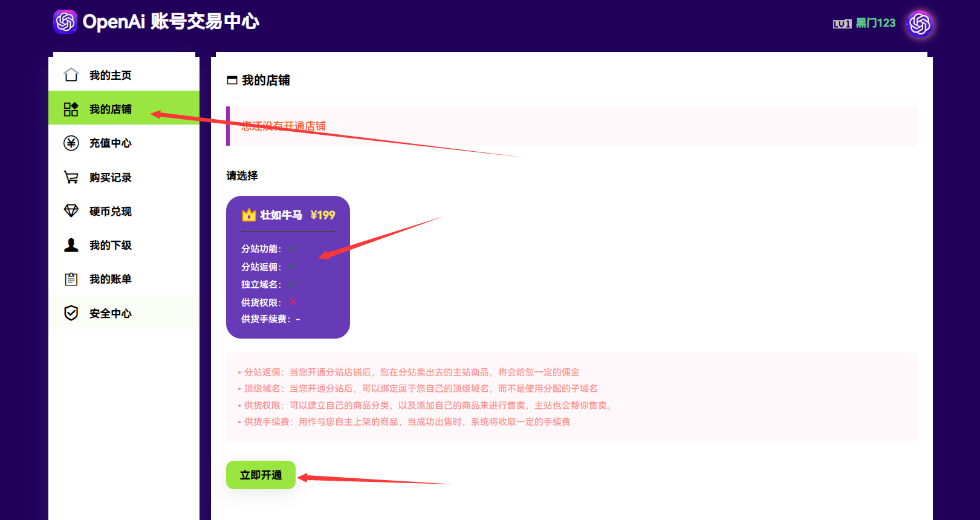Open 购买记录 page

124,177
